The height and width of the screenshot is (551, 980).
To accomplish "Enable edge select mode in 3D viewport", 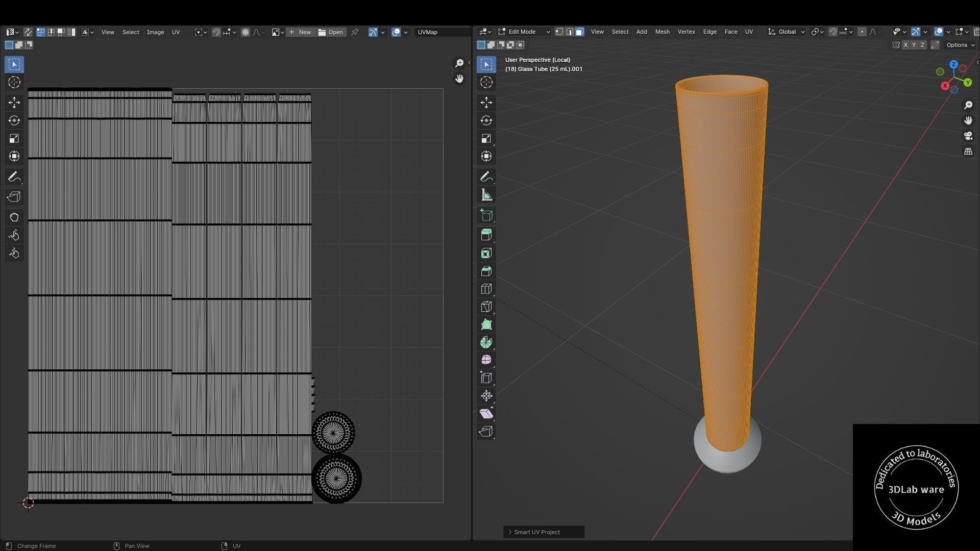I will click(570, 32).
